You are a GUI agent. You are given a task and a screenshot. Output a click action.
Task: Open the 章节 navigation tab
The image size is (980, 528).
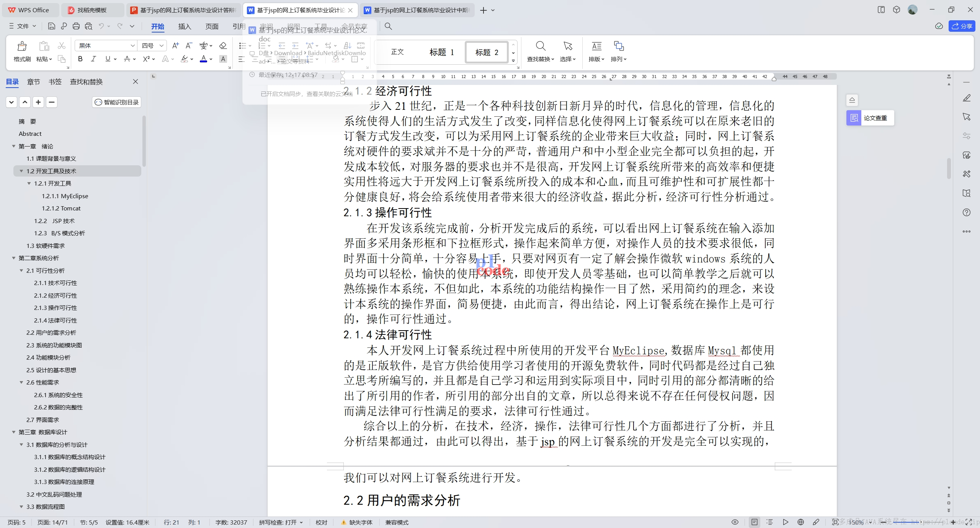coord(33,81)
